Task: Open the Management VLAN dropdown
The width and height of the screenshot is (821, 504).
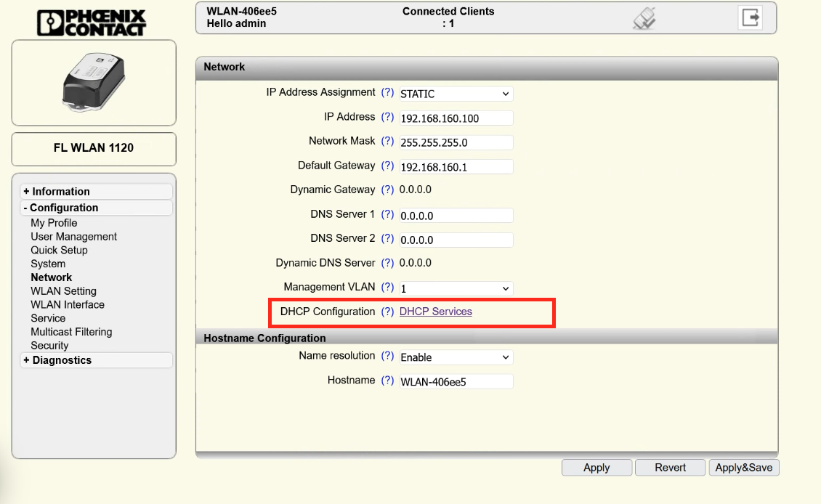Action: click(456, 288)
